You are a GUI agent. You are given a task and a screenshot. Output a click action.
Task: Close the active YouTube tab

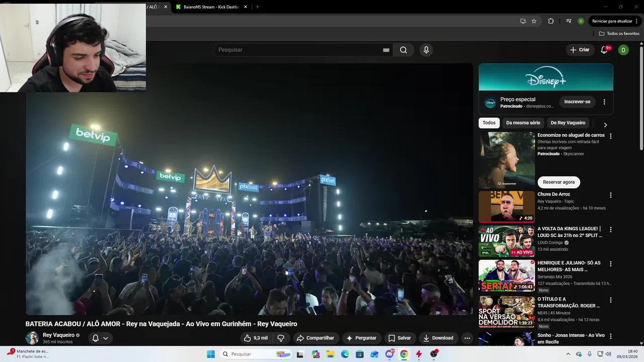[x=166, y=7]
